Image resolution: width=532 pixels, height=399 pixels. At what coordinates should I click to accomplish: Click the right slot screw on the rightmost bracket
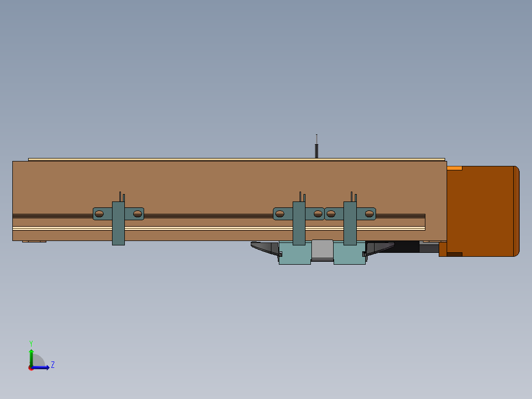[369, 214]
